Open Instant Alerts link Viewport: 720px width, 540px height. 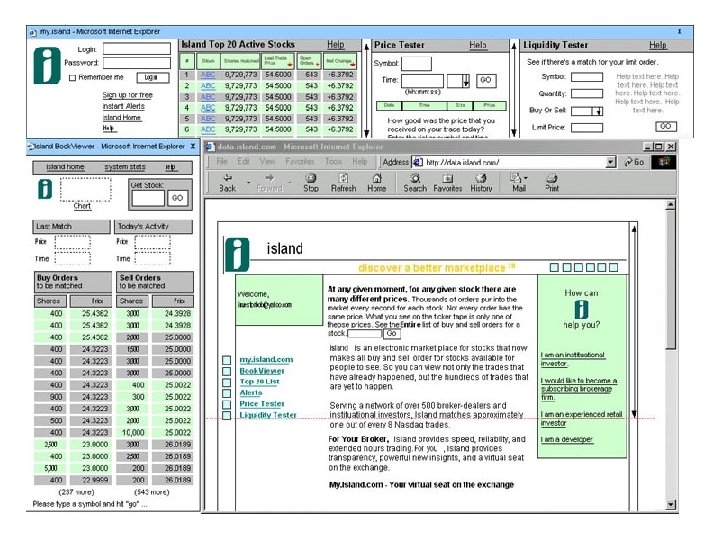click(124, 106)
